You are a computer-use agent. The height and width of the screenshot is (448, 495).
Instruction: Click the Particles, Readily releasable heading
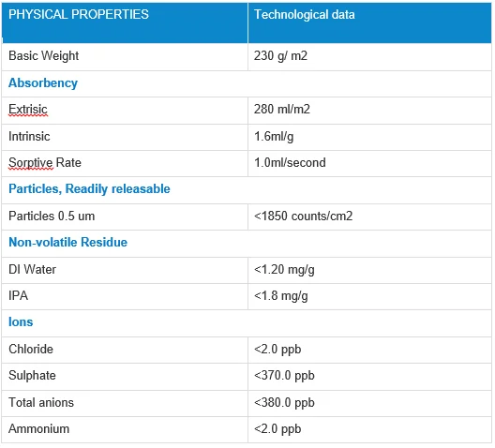89,189
